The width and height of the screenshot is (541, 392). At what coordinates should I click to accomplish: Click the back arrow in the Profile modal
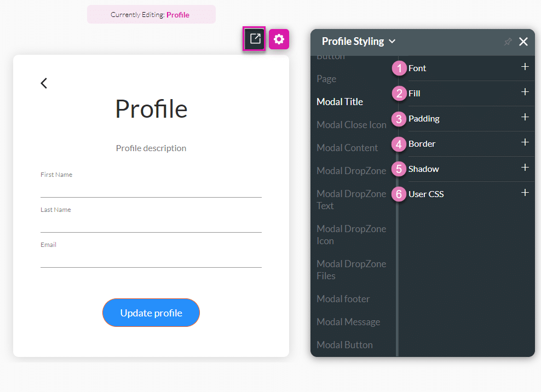[x=44, y=83]
